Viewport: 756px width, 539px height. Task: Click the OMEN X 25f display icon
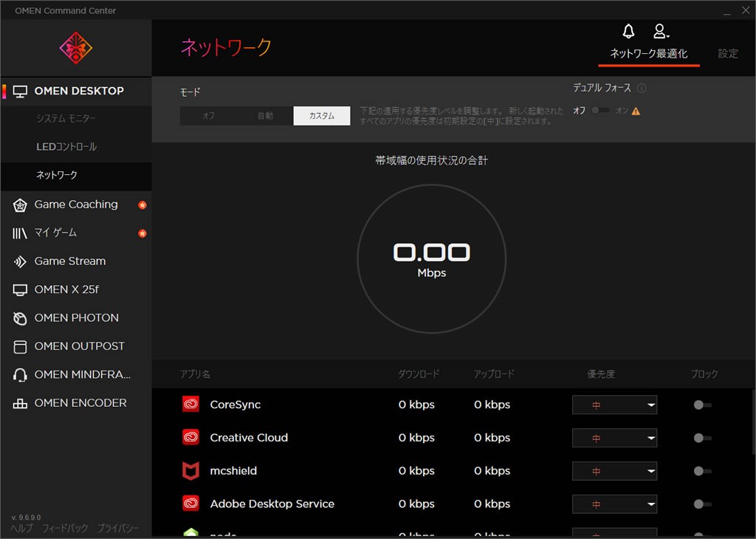click(x=20, y=290)
